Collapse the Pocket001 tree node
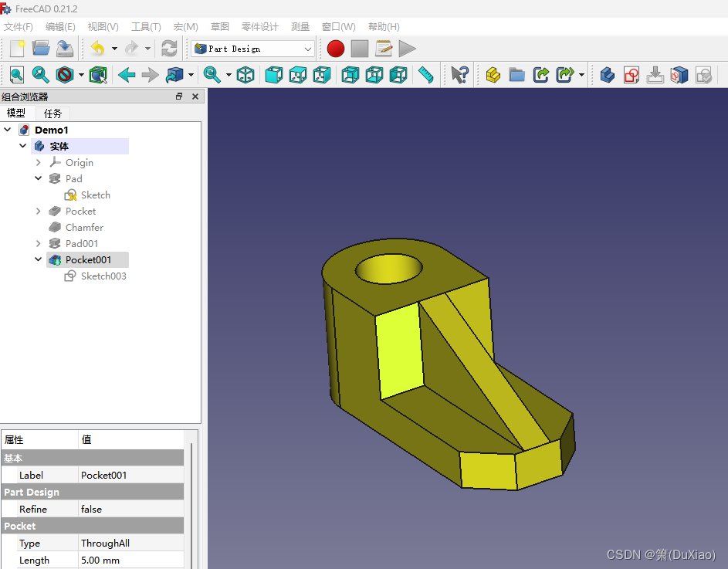 coord(38,259)
